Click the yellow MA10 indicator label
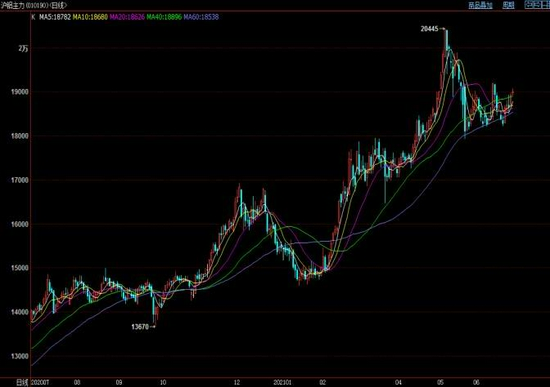The height and width of the screenshot is (387, 550). pos(90,17)
